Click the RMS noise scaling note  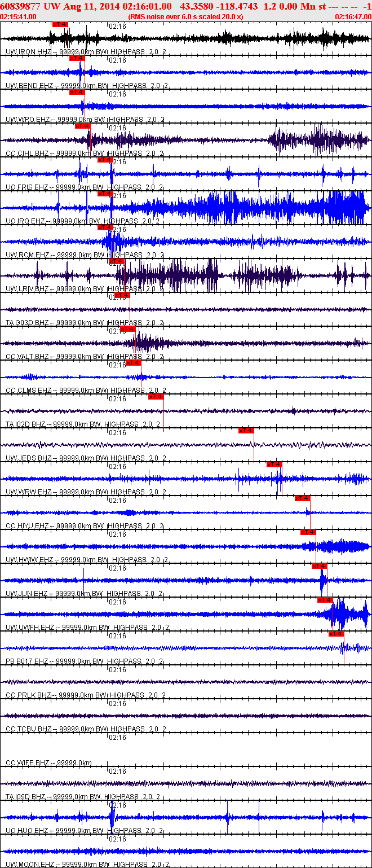coord(186,17)
